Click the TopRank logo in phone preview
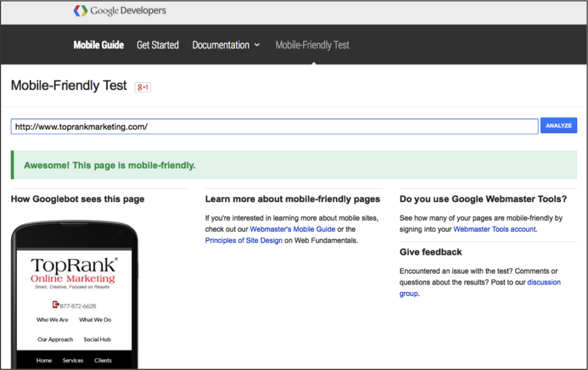Image resolution: width=588 pixels, height=370 pixels. coord(74,273)
